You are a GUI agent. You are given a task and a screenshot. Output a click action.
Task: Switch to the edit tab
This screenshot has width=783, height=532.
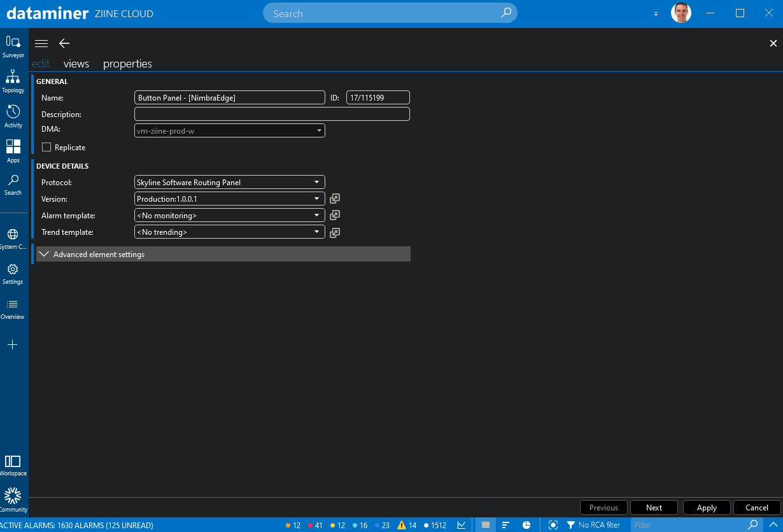click(x=41, y=64)
